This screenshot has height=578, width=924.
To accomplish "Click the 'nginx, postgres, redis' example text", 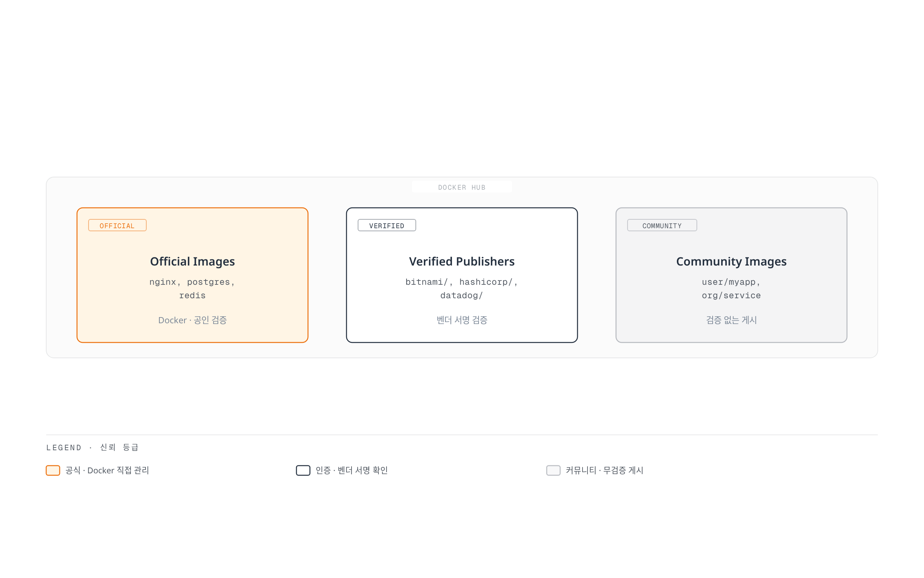I will (192, 289).
